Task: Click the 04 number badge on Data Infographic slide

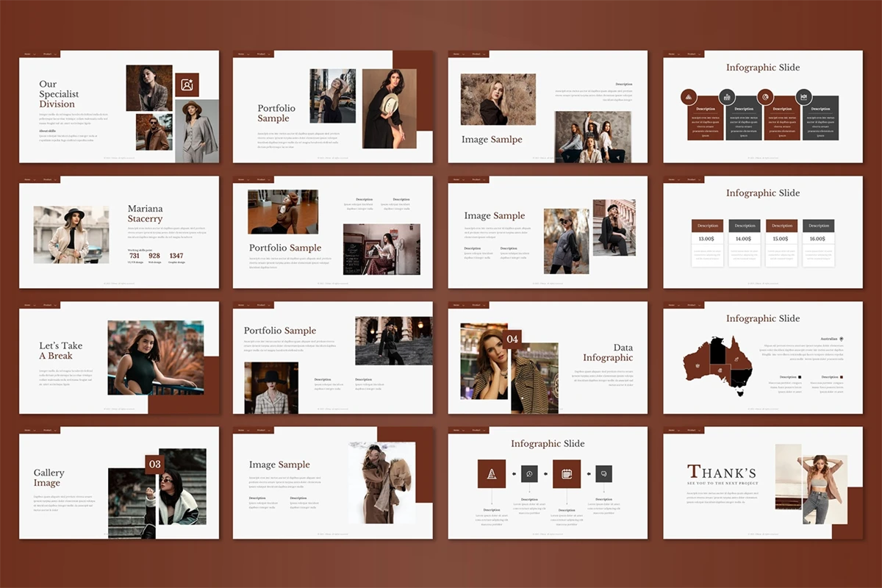Action: coord(513,339)
